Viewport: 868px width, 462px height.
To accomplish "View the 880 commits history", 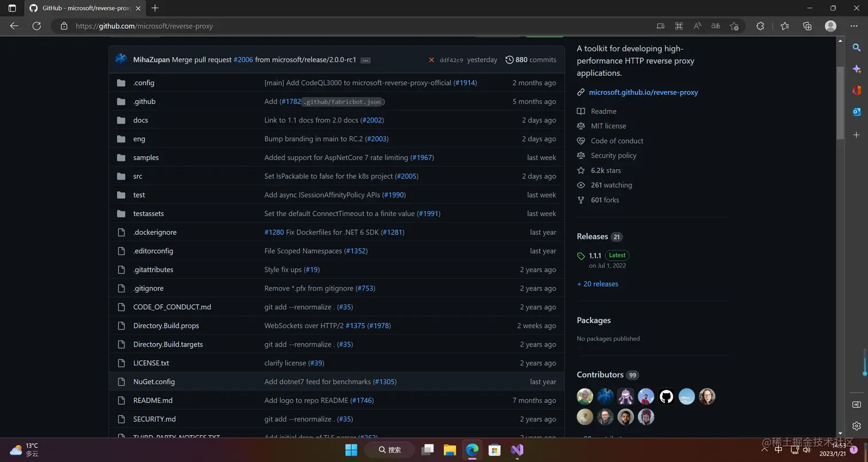I will [530, 60].
